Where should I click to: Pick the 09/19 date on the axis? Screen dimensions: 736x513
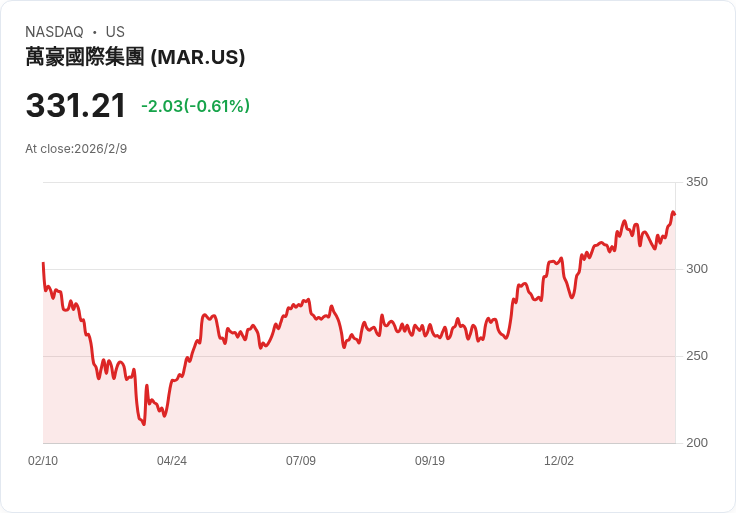tap(430, 461)
